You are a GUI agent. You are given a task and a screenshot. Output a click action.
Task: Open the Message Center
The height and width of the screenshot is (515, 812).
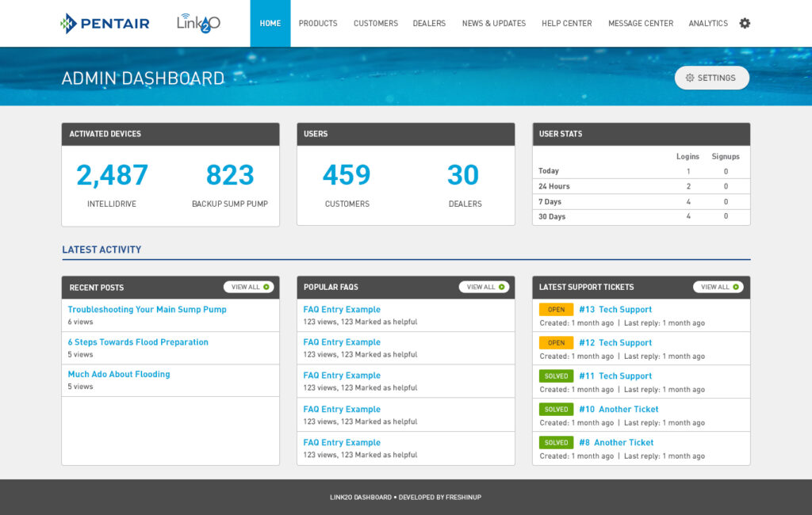(x=641, y=23)
